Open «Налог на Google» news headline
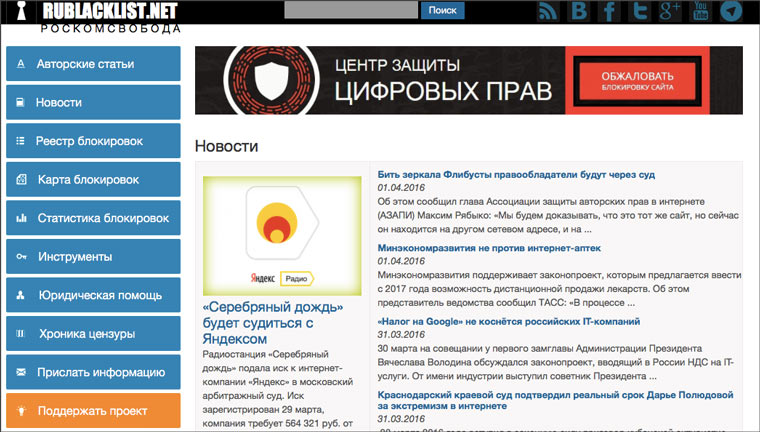Image resolution: width=760 pixels, height=432 pixels. click(509, 321)
